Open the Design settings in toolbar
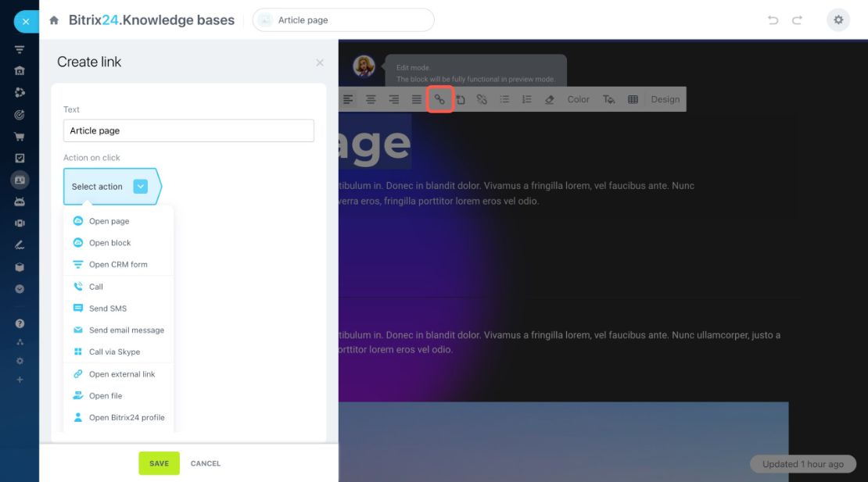This screenshot has width=868, height=482. [665, 99]
